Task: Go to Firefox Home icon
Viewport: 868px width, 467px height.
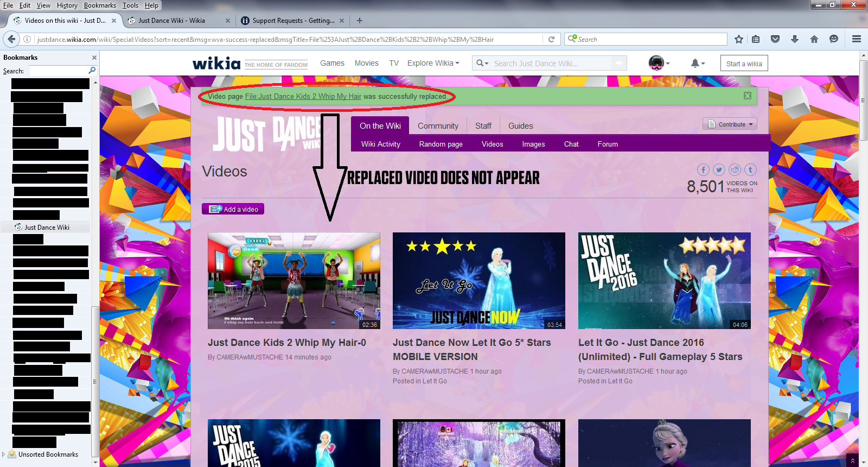Action: [814, 39]
